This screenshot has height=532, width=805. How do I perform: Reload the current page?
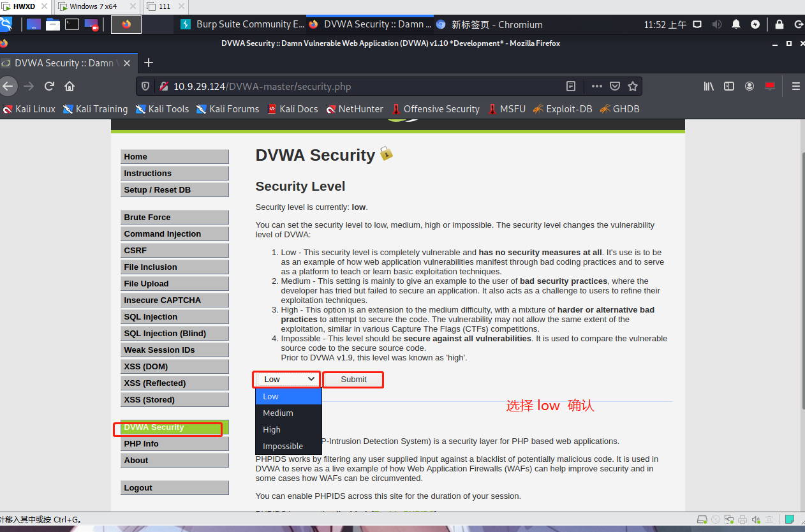click(x=49, y=86)
